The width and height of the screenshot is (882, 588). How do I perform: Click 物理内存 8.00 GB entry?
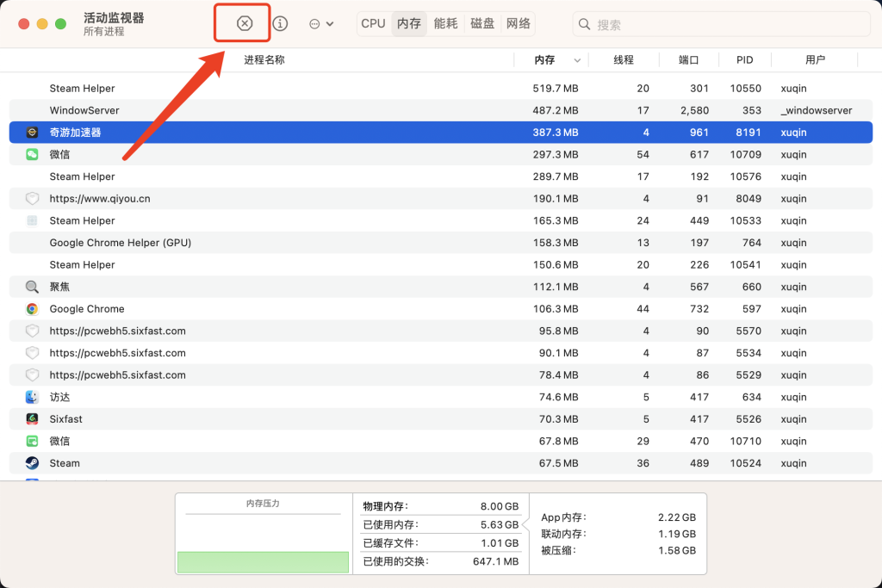[440, 506]
